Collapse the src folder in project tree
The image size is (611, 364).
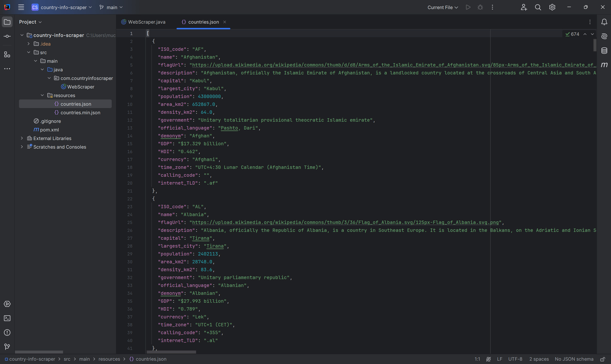click(x=29, y=52)
